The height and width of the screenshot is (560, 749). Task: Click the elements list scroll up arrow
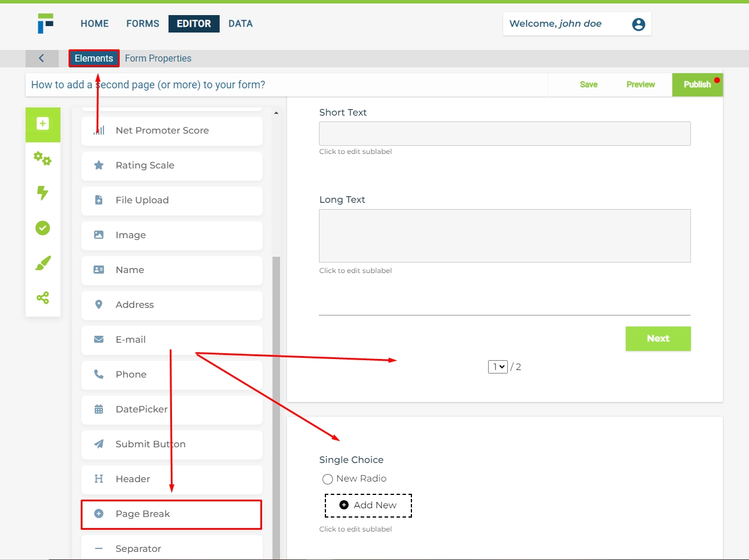tap(276, 113)
